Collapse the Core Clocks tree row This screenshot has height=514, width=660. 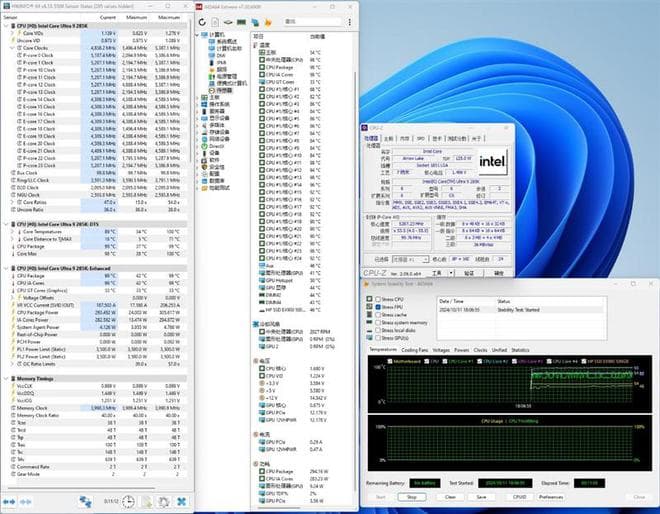[11, 46]
